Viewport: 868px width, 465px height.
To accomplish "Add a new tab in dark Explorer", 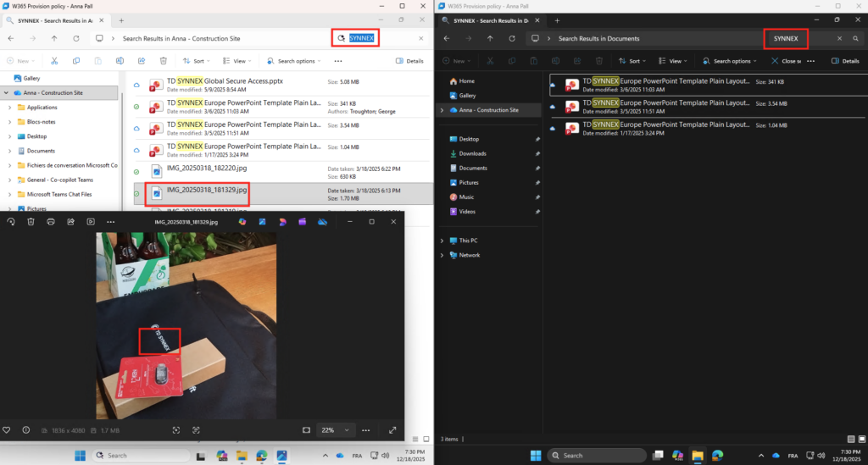I will pos(556,19).
